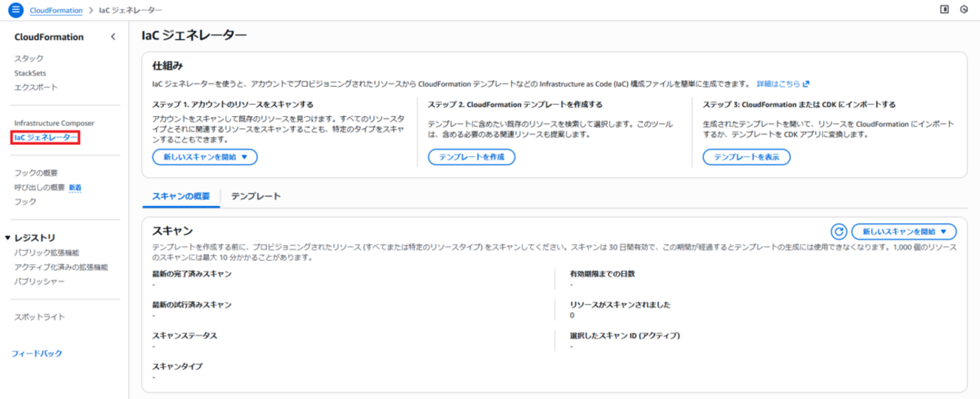Open エクスポート in the sidebar
The width and height of the screenshot is (980, 399).
tap(35, 87)
